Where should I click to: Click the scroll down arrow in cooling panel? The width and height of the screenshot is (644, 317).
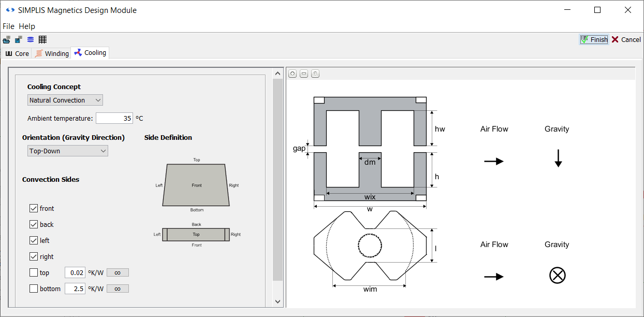(x=277, y=301)
